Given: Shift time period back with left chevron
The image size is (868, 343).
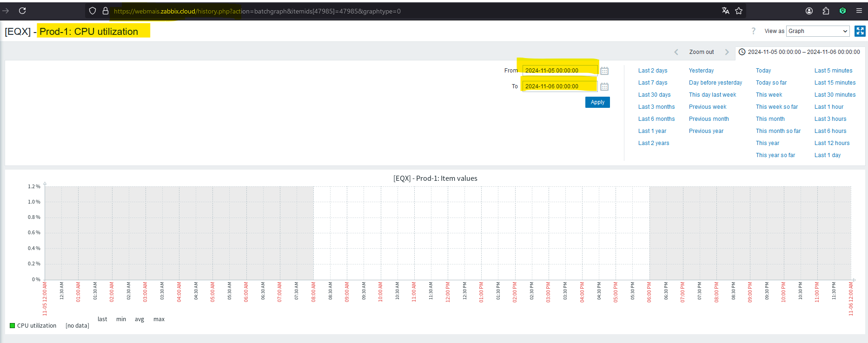Looking at the screenshot, I should tap(676, 52).
